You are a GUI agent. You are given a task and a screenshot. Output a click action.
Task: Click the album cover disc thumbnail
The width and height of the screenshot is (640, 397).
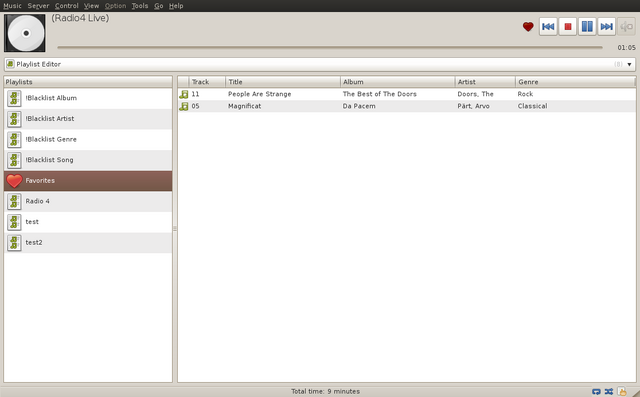click(x=25, y=33)
